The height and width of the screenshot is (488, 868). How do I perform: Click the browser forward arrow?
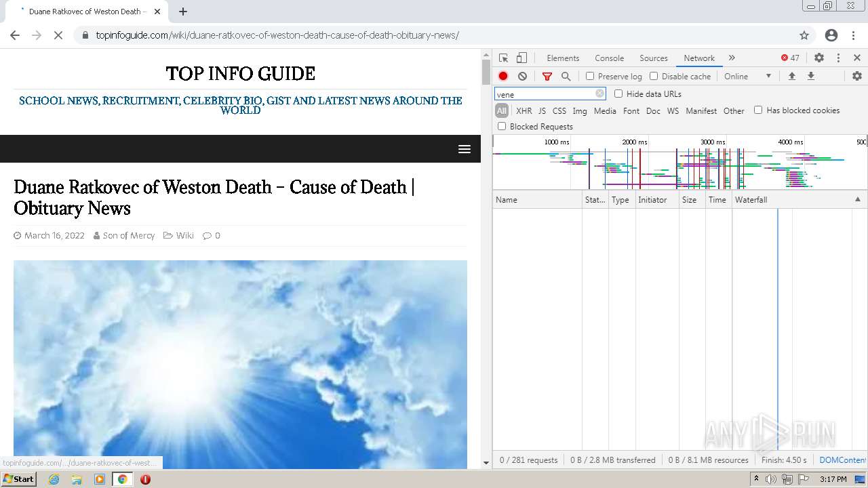point(37,35)
